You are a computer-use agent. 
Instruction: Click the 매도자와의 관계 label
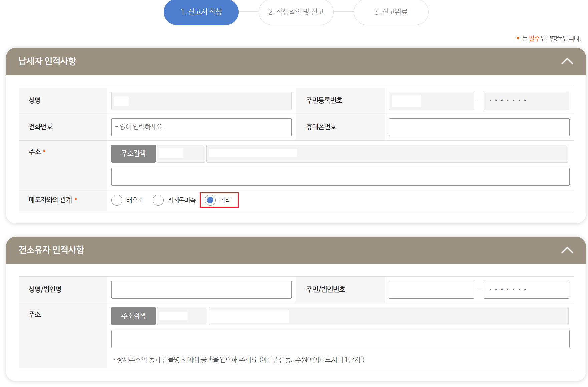(50, 200)
